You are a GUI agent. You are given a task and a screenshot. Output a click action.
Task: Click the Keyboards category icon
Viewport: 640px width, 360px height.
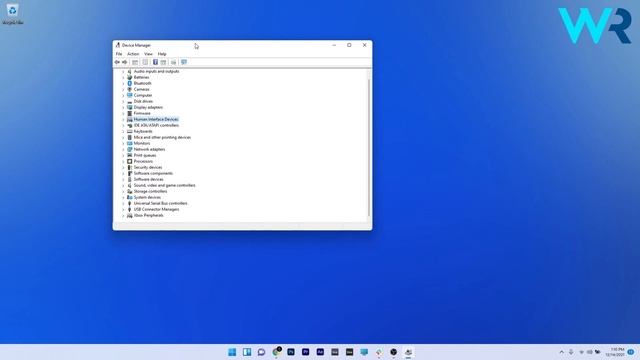tap(129, 131)
